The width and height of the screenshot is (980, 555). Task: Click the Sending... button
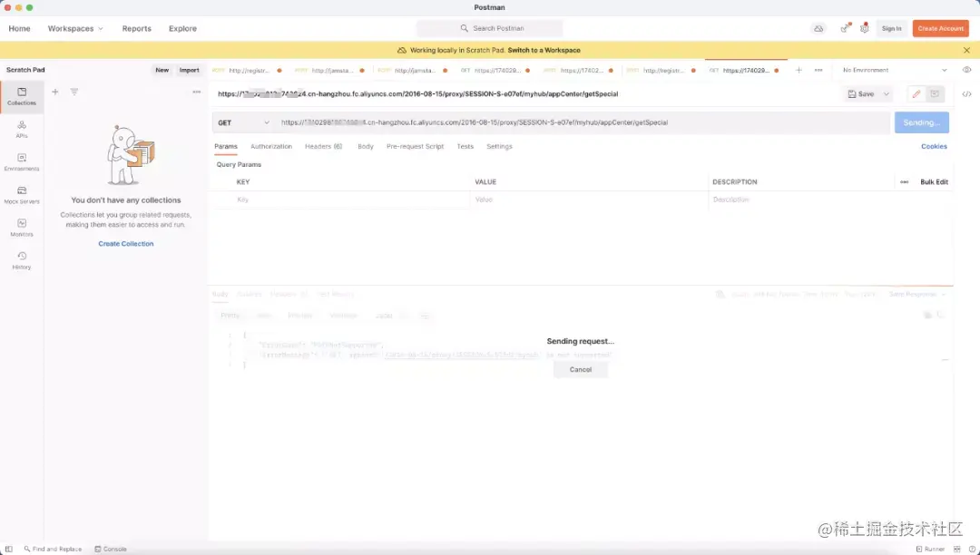click(x=922, y=123)
